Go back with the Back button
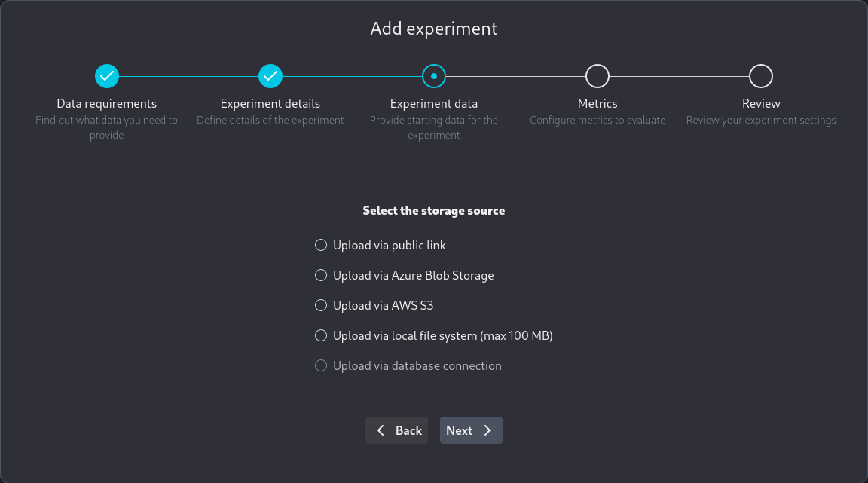The width and height of the screenshot is (868, 483). 397,430
